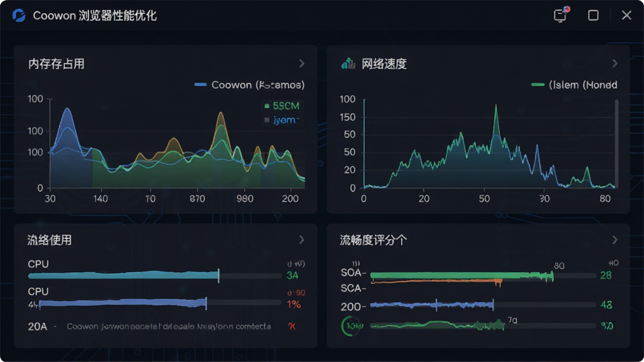This screenshot has height=362, width=644.
Task: Click the Coowon app logo
Action: pos(19,16)
